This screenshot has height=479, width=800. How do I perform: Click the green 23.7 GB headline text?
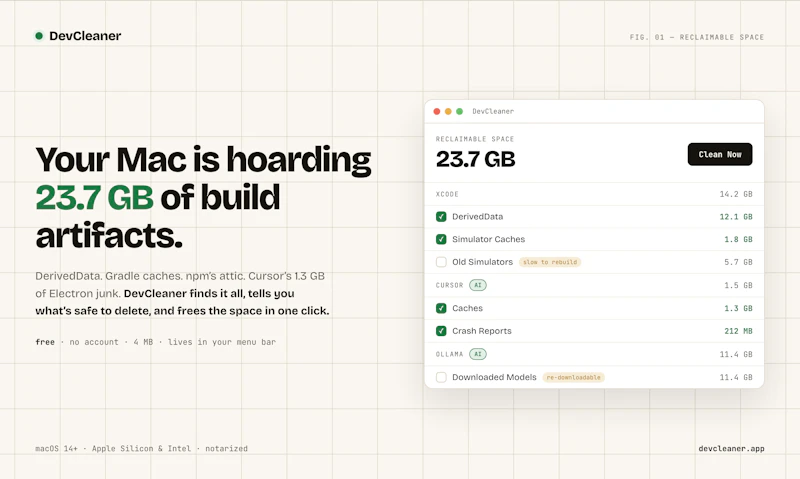(94, 197)
